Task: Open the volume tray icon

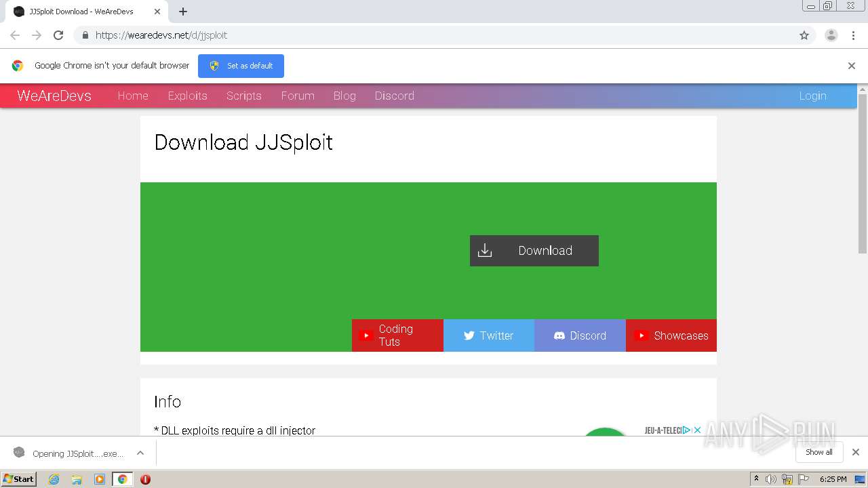Action: tap(771, 479)
